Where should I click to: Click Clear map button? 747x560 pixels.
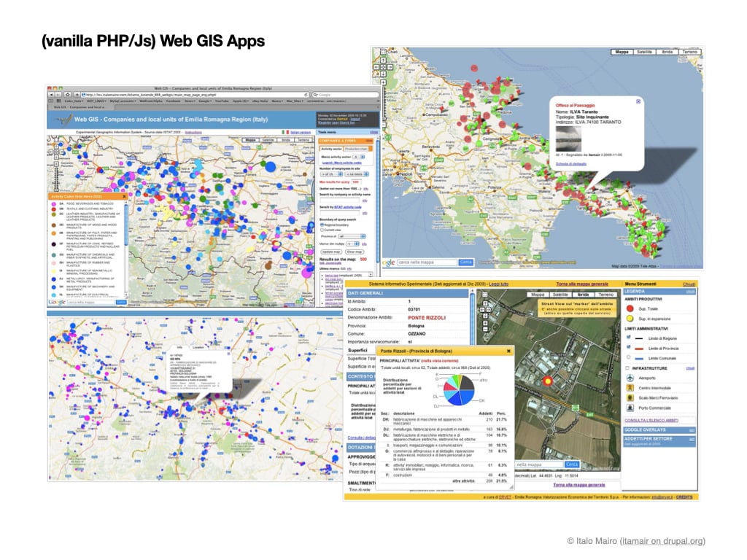coord(355,252)
